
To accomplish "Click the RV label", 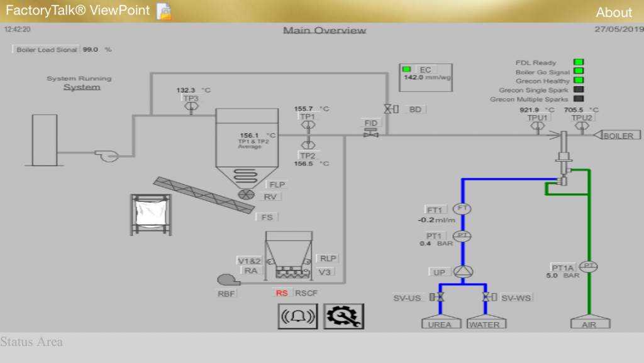I will [x=270, y=197].
